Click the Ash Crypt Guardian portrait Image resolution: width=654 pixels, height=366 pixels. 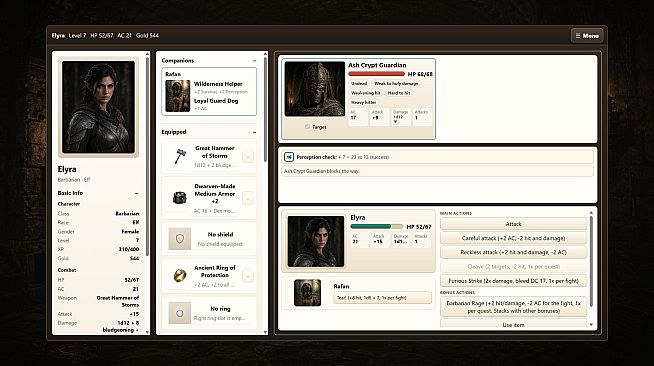point(314,89)
